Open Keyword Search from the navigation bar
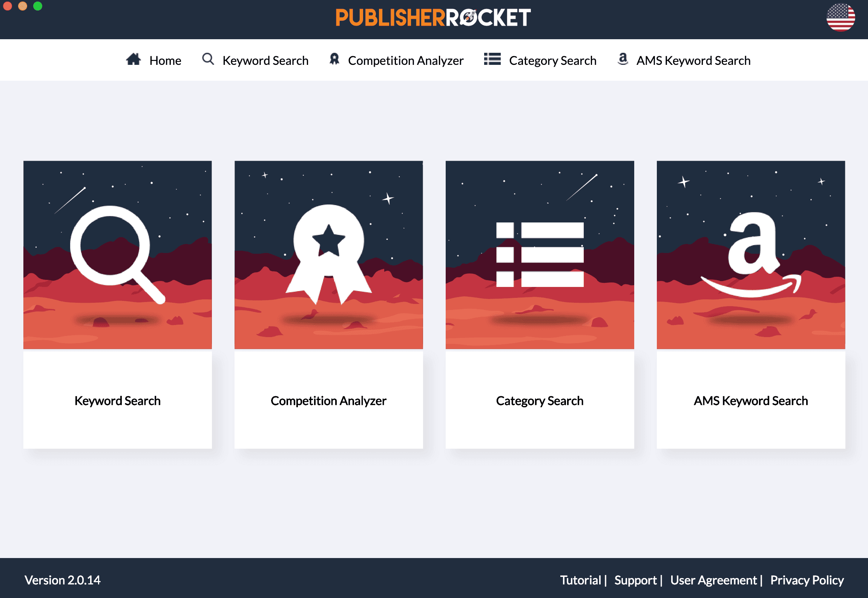This screenshot has width=868, height=598. [x=265, y=60]
